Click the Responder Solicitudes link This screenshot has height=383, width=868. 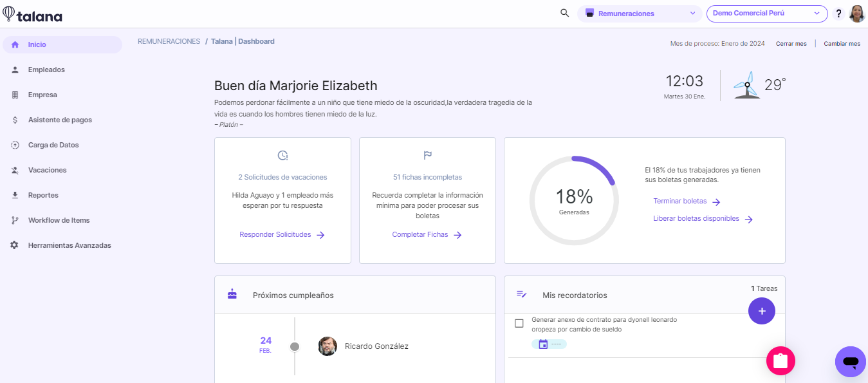[x=275, y=235]
